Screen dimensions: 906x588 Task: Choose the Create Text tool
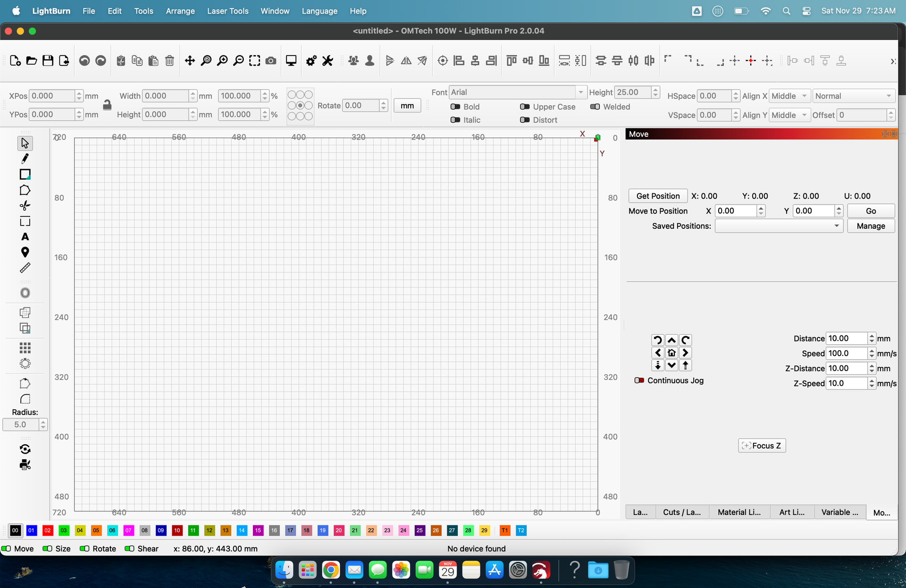[25, 237]
